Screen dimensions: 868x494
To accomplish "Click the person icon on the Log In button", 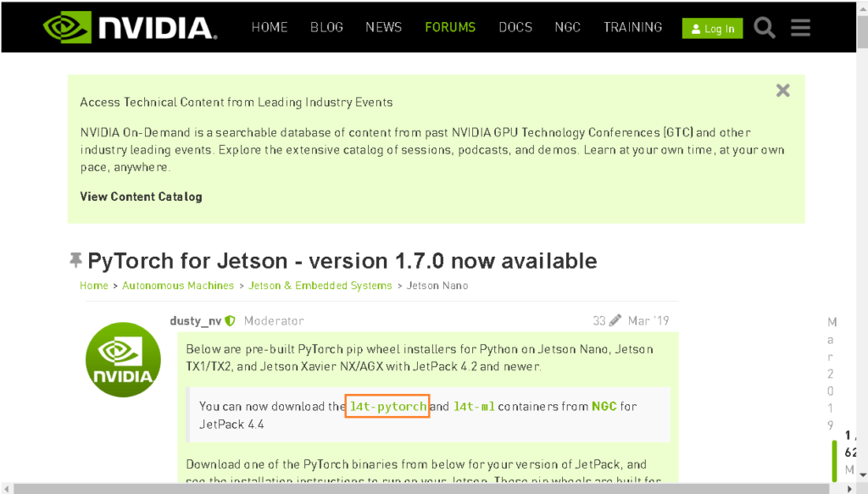I will 696,28.
